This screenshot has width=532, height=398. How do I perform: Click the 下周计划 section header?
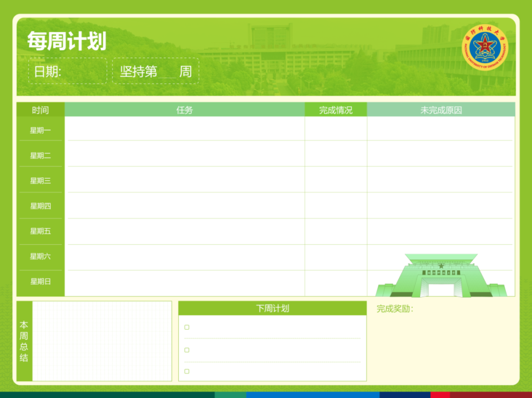[x=272, y=308]
